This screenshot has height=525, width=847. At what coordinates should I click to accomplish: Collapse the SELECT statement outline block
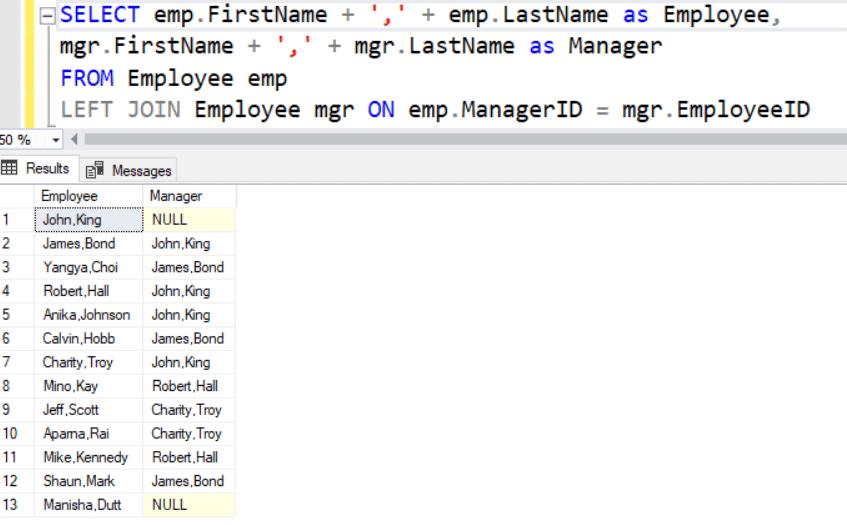[x=47, y=16]
